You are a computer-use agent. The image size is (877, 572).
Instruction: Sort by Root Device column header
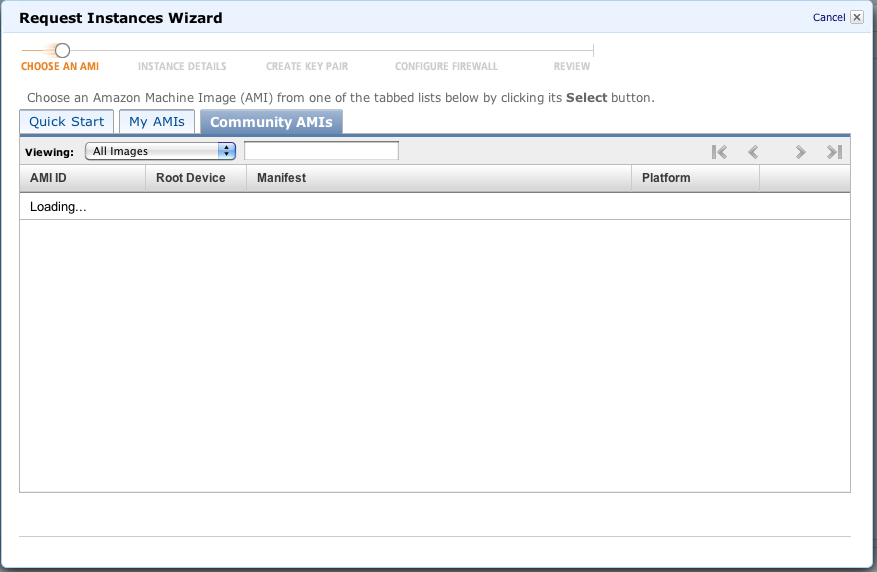coord(191,178)
